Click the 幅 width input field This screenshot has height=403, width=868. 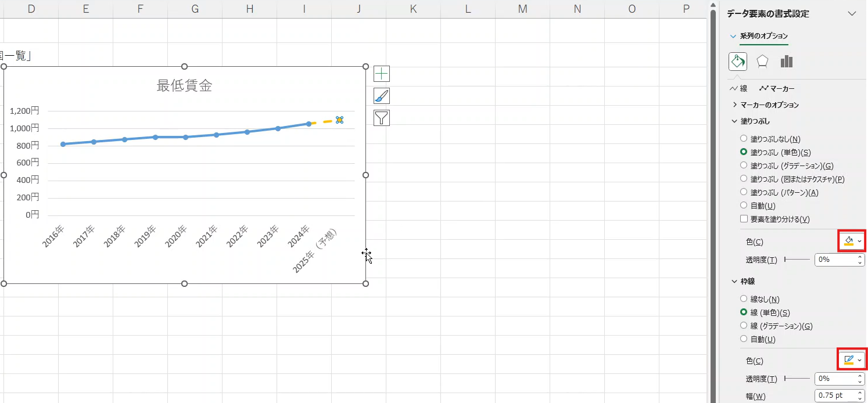[x=835, y=395]
